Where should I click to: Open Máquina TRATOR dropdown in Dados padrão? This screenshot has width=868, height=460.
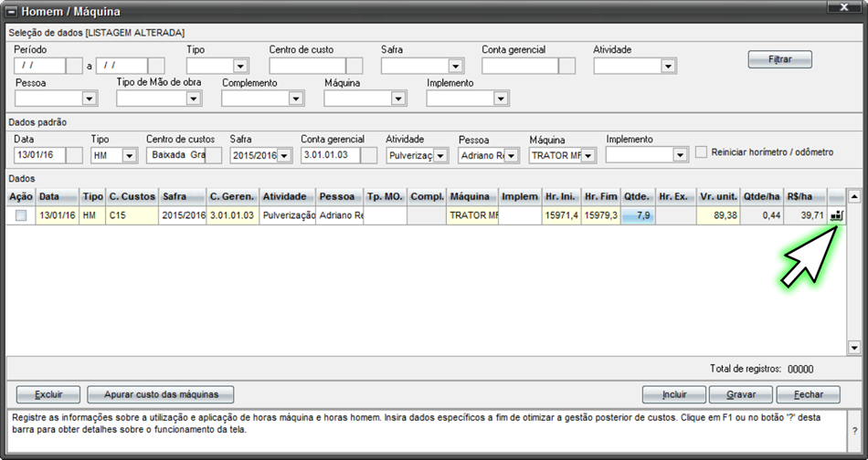click(587, 156)
